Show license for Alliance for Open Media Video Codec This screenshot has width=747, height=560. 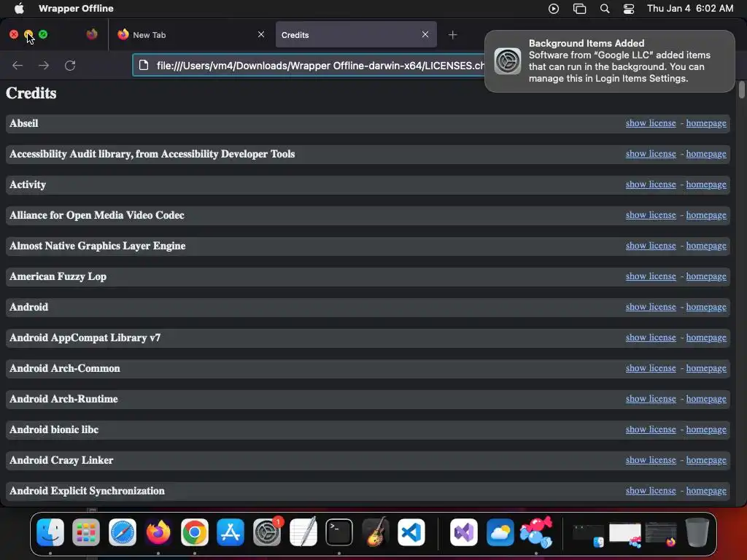pos(651,215)
